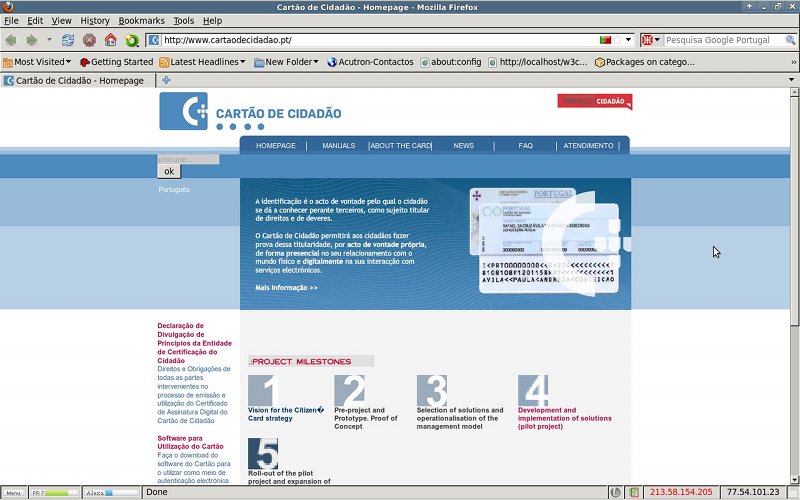Open ABOUT THE CARD in site navigation
The image size is (800, 500).
coord(401,145)
